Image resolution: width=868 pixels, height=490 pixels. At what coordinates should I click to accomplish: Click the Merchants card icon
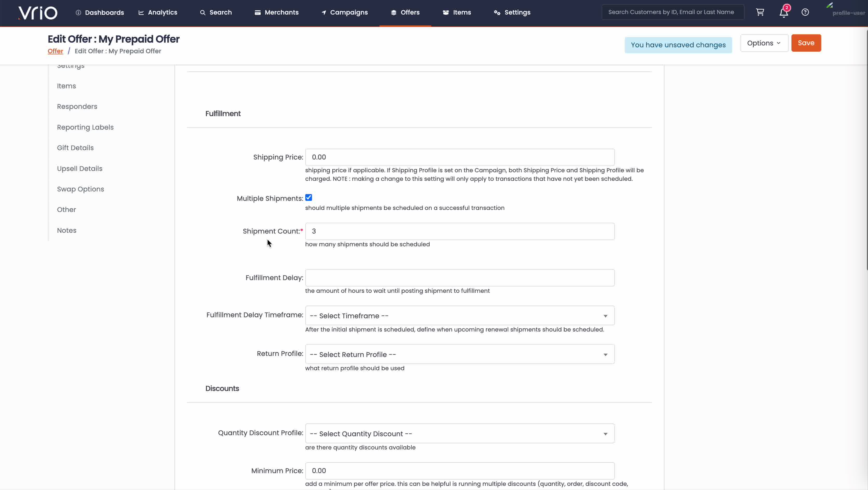(258, 12)
